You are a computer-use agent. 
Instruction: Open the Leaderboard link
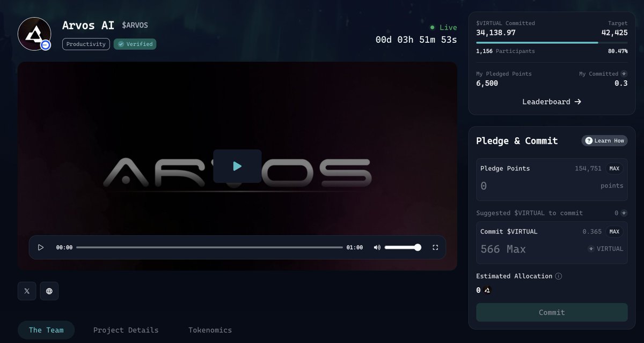pyautogui.click(x=552, y=101)
